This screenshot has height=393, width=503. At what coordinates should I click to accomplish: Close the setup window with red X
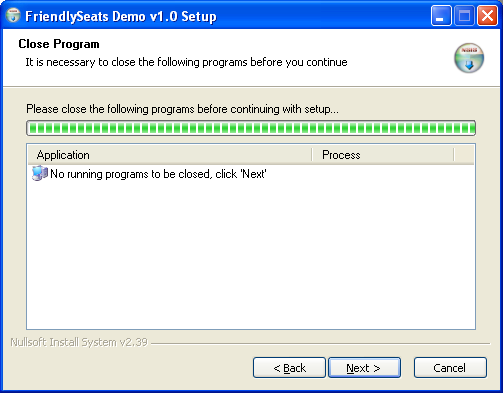coord(487,16)
